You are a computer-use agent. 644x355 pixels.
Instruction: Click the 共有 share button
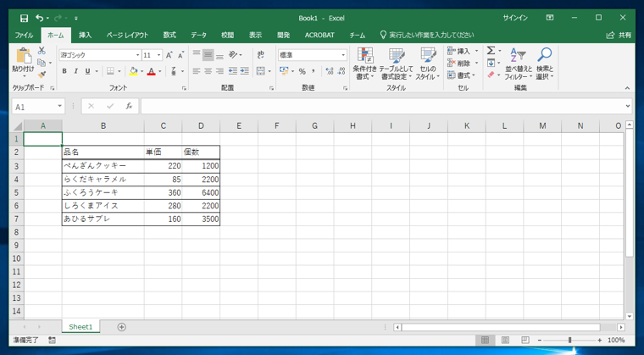point(619,36)
